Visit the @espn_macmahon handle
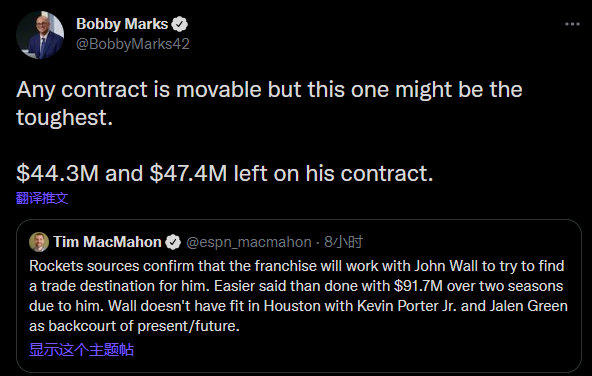 (249, 242)
